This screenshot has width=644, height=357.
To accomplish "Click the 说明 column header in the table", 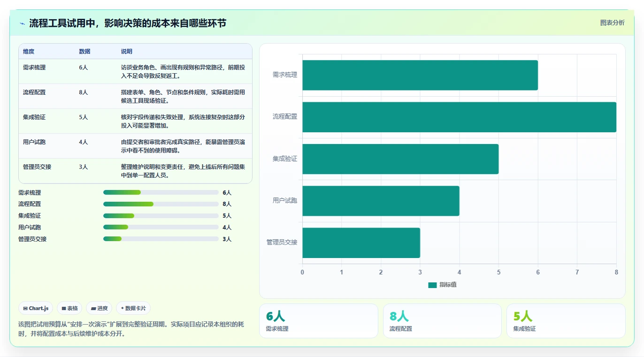I will 127,51.
